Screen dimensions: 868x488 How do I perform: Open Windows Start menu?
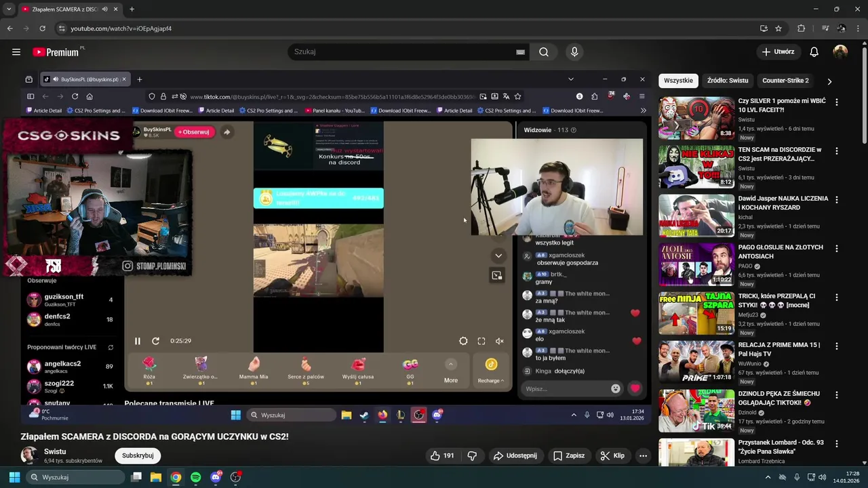point(14,477)
